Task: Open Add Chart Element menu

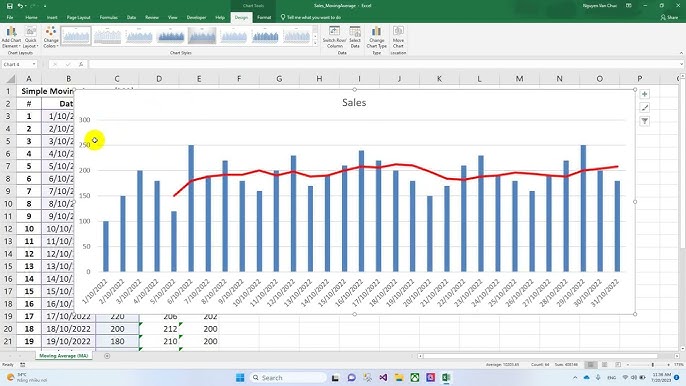Action: click(11, 37)
